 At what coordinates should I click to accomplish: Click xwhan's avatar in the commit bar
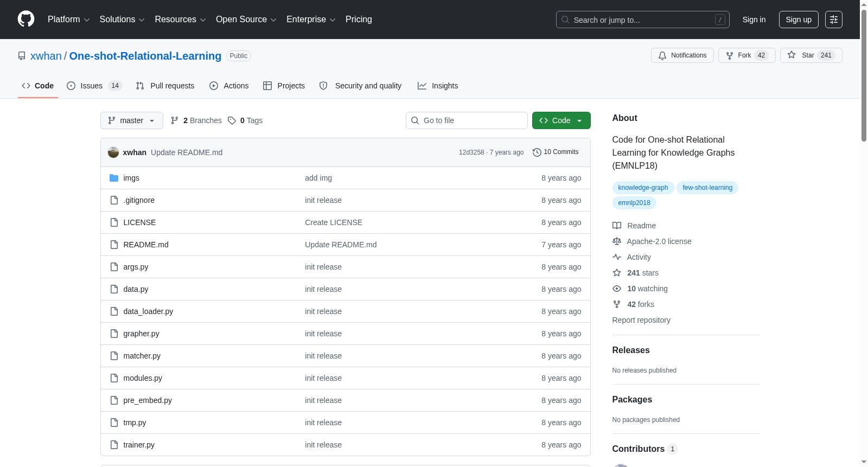click(113, 152)
